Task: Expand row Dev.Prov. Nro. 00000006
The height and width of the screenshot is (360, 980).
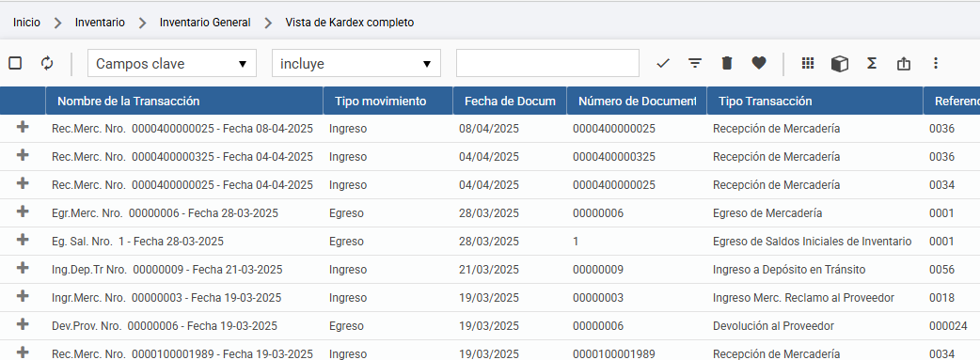Action: [23, 323]
